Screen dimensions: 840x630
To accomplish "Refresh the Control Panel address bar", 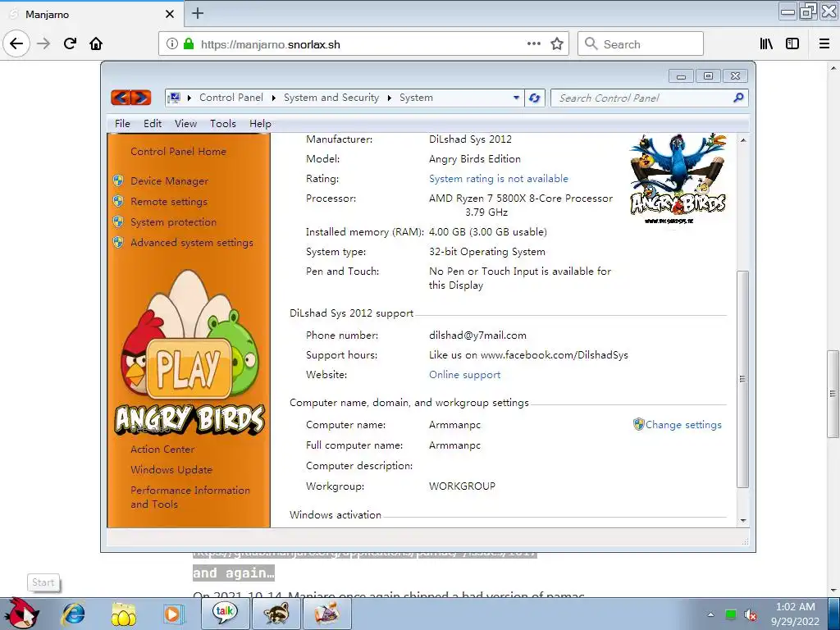I will tap(534, 98).
